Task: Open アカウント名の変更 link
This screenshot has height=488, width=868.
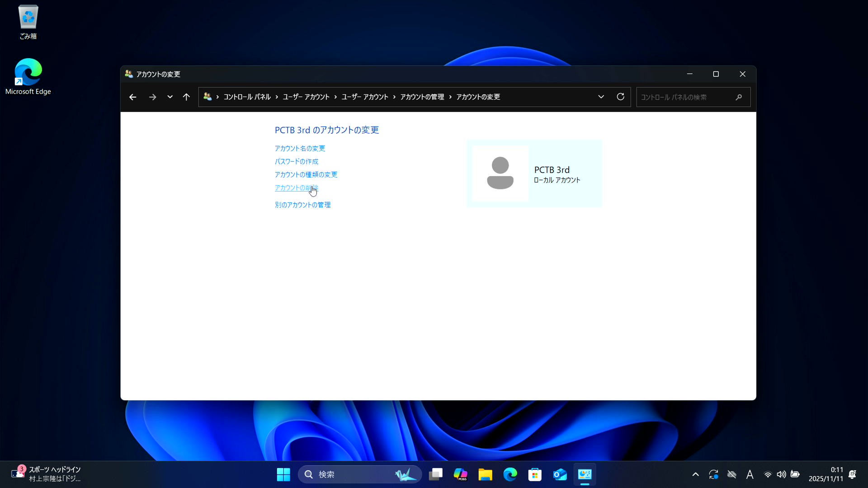Action: [x=300, y=148]
